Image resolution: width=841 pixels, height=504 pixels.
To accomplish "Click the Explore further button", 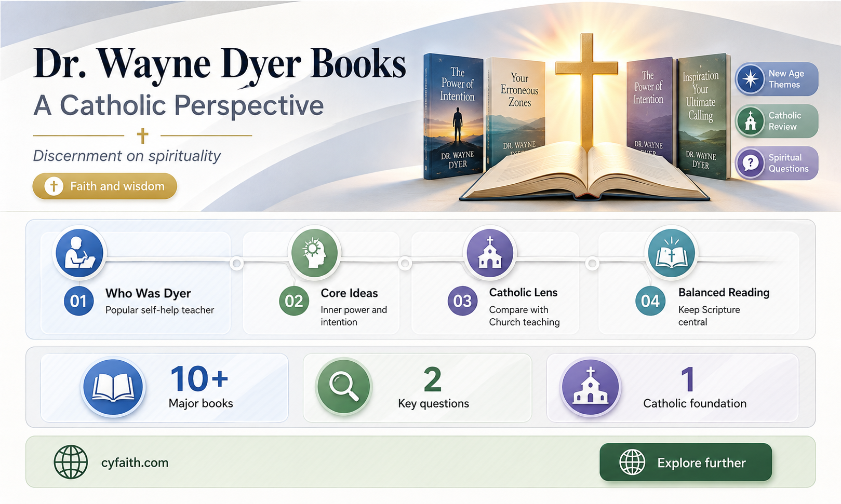I will pyautogui.click(x=686, y=462).
